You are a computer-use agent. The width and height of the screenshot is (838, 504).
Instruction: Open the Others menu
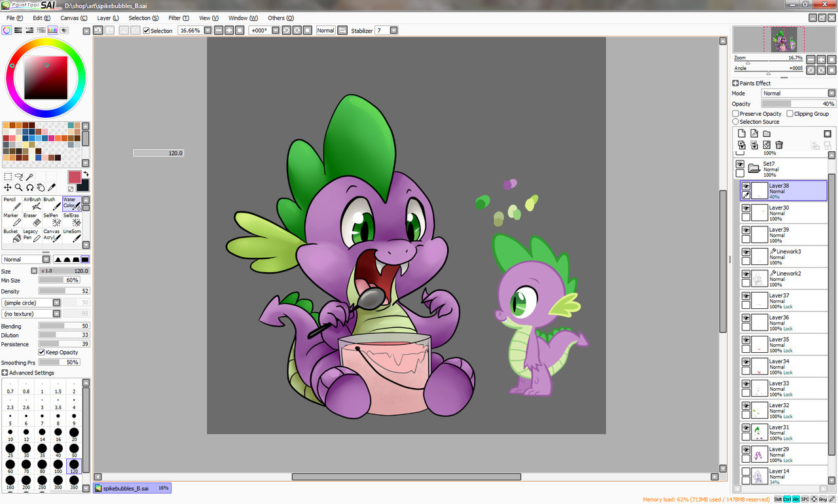point(281,18)
